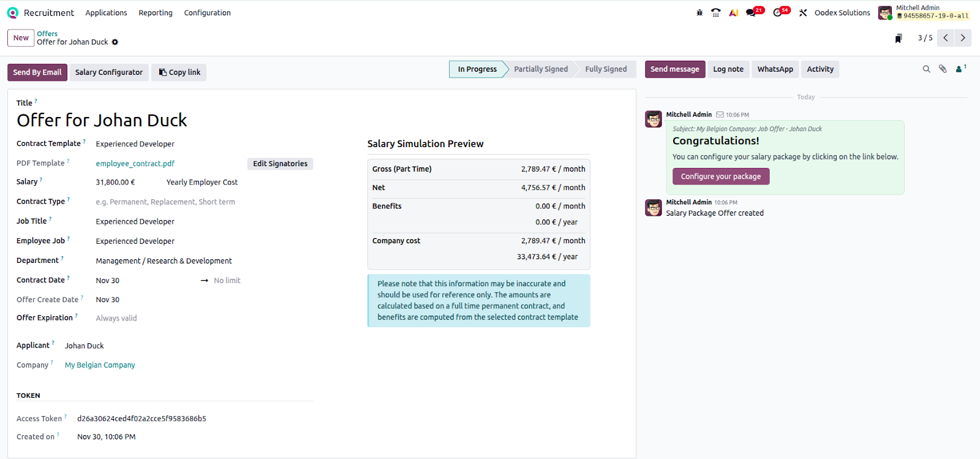Click the AI assistant icon
This screenshot has width=980, height=459.
[x=733, y=13]
